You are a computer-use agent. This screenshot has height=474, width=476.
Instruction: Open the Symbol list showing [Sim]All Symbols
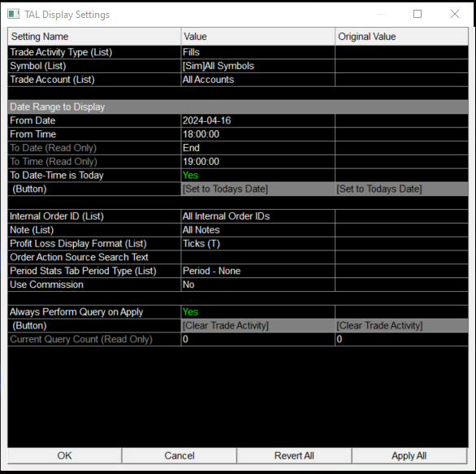(x=258, y=66)
